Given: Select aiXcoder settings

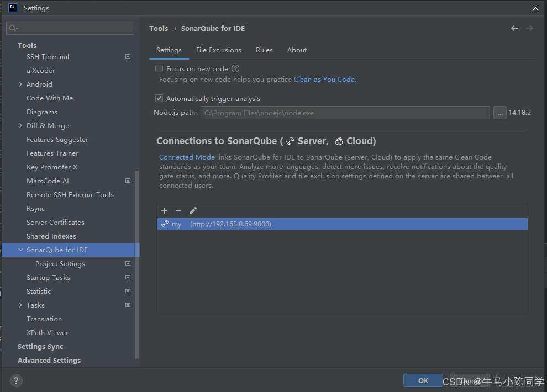Looking at the screenshot, I should 41,70.
